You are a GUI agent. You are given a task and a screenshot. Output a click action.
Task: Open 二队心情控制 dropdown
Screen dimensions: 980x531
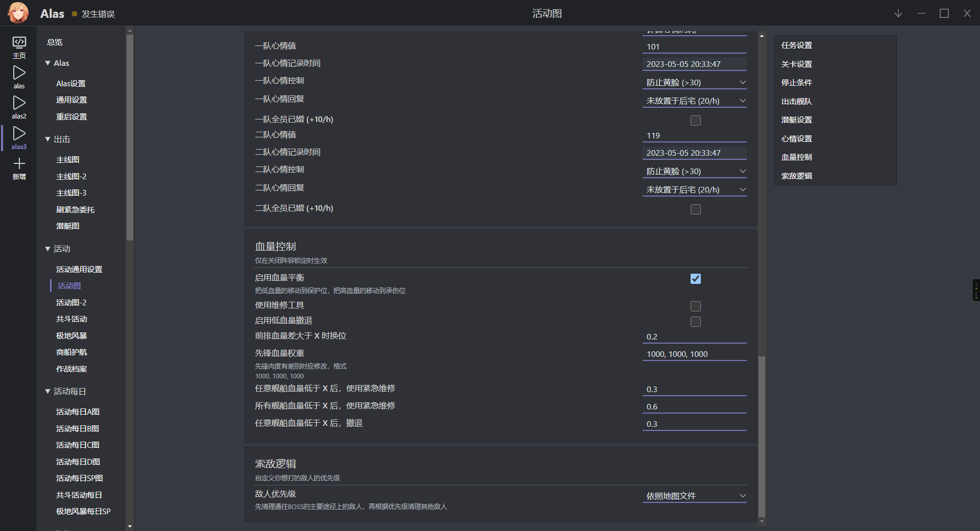[694, 171]
